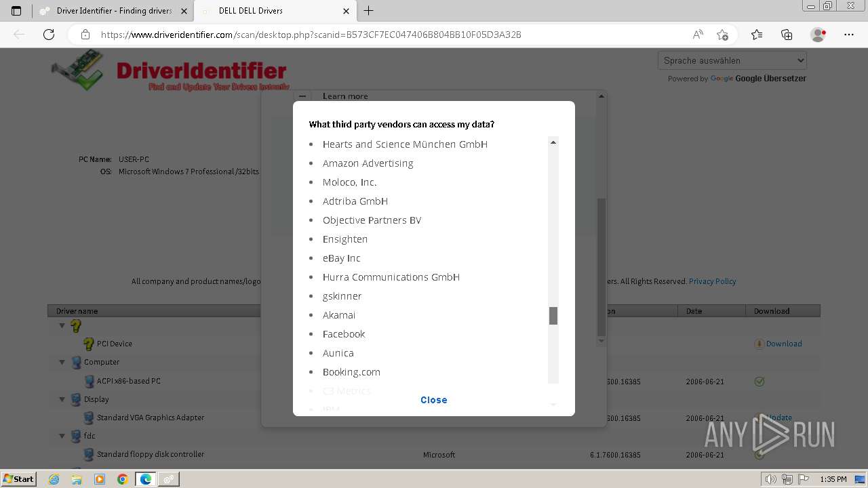Close the Driver Identifier tab
This screenshot has width=868, height=488.
(184, 11)
